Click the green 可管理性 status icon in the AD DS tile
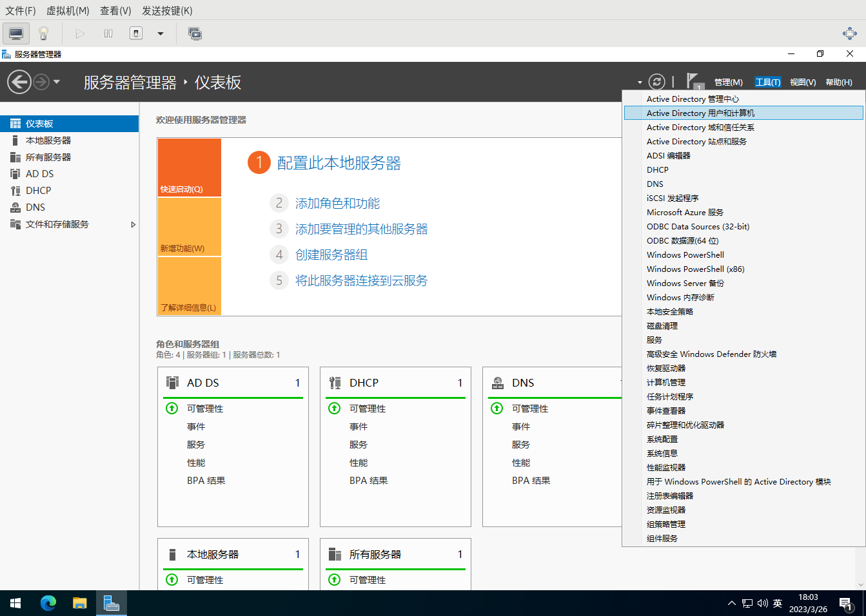Image resolution: width=866 pixels, height=616 pixels. (x=172, y=409)
